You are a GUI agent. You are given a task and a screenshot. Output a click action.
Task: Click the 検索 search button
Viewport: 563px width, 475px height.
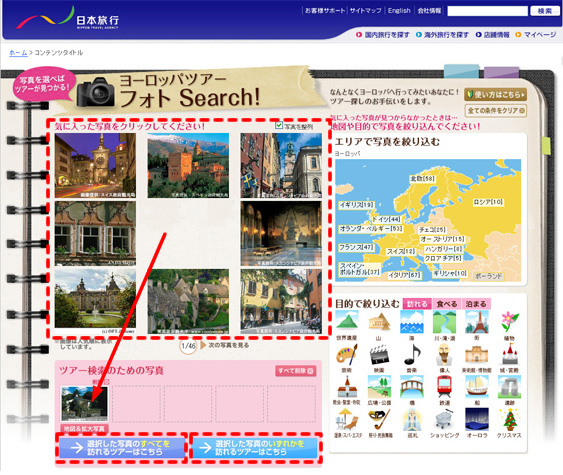(x=544, y=11)
